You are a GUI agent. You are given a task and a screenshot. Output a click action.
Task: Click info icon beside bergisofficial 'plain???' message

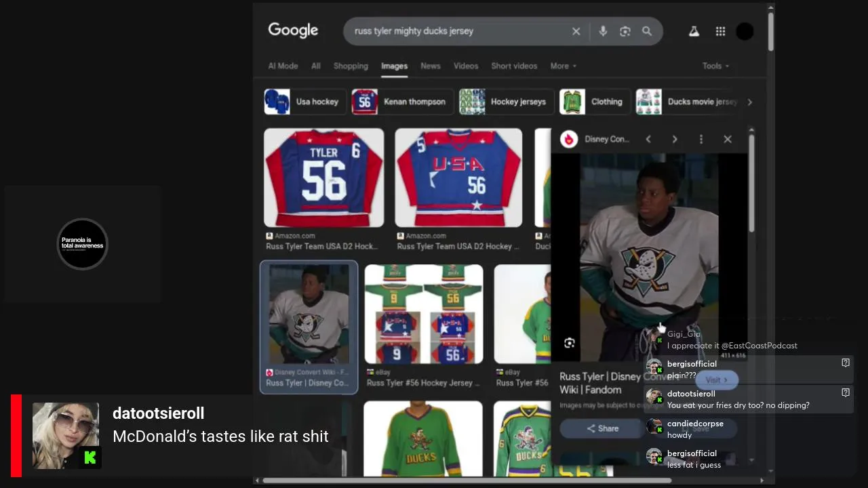pos(846,363)
